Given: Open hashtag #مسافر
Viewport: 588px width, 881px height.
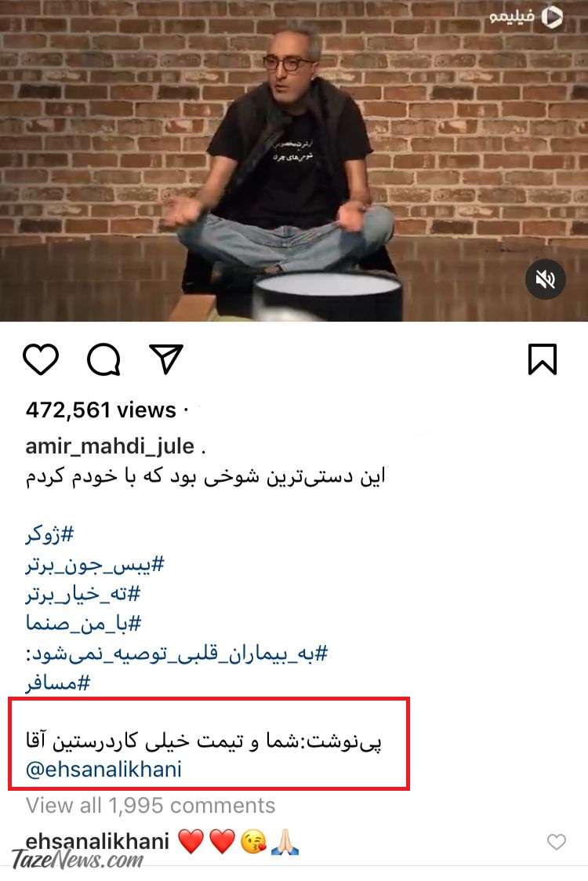Looking at the screenshot, I should [58, 683].
